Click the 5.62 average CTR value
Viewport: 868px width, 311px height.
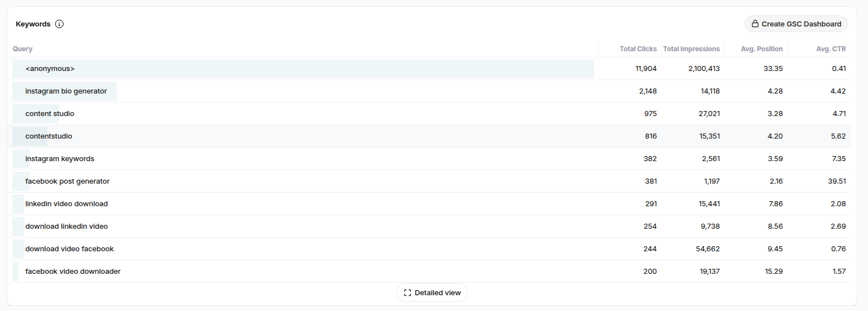838,136
